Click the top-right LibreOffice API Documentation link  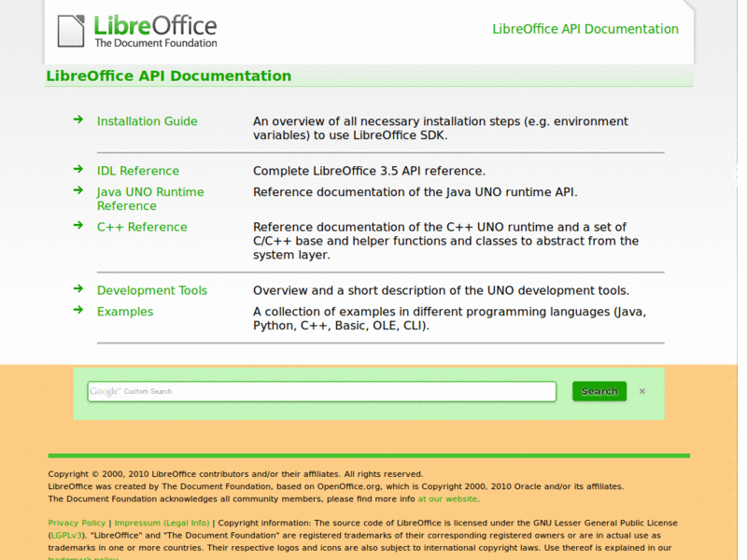pos(585,29)
